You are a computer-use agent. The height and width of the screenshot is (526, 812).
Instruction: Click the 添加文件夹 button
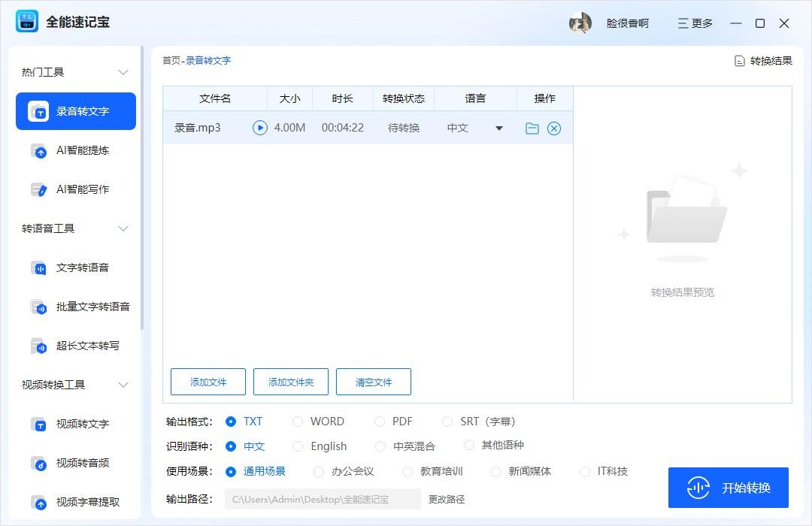click(291, 382)
